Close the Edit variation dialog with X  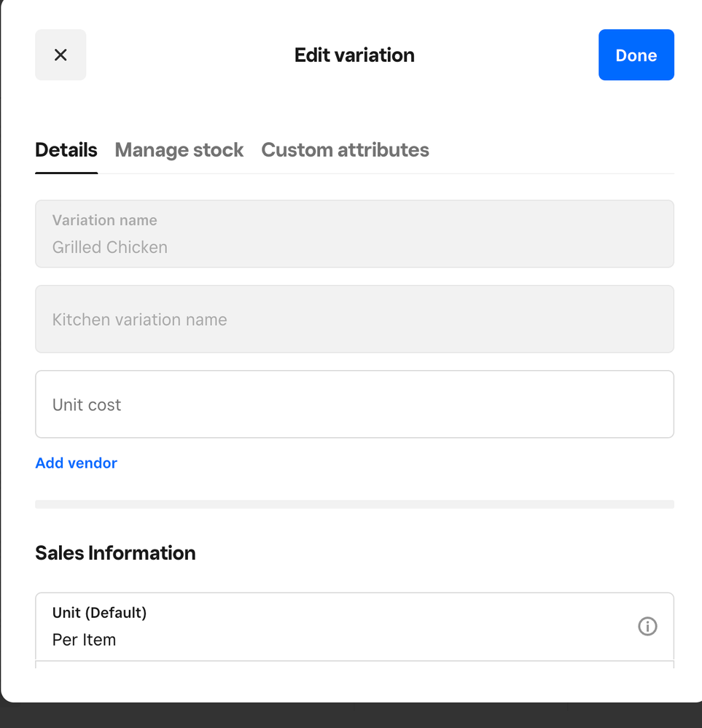pos(61,55)
